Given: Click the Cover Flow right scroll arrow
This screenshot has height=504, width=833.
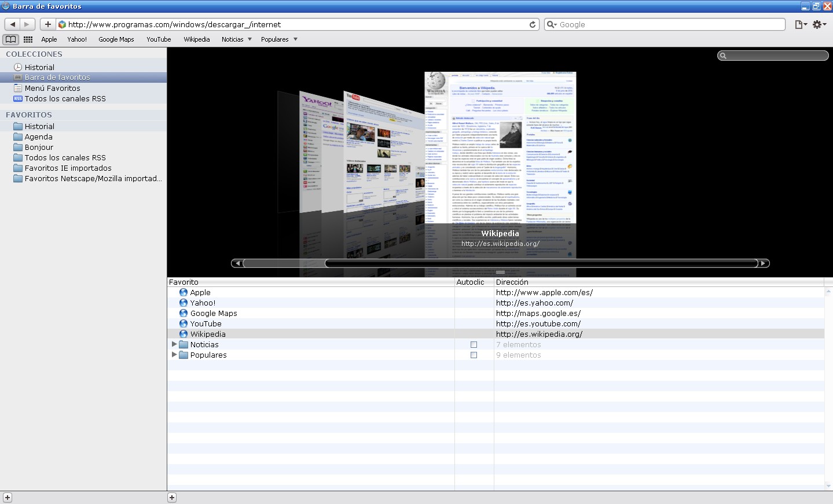Looking at the screenshot, I should (764, 263).
